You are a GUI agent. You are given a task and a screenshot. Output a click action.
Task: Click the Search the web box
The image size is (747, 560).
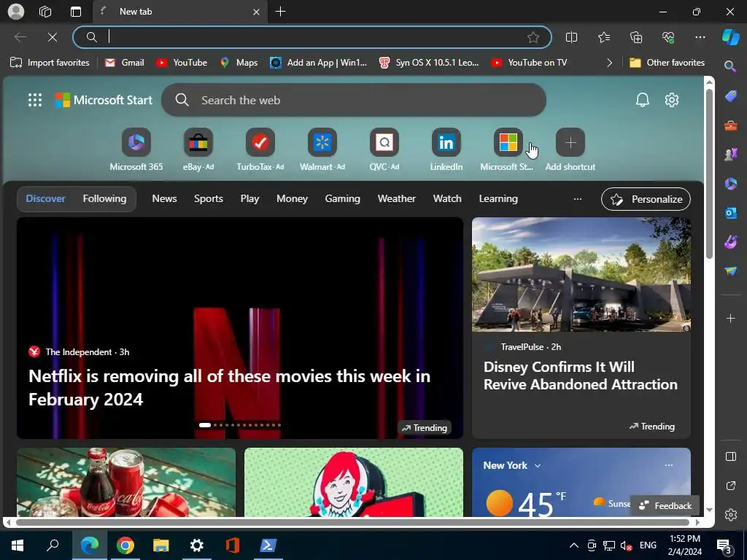point(354,100)
